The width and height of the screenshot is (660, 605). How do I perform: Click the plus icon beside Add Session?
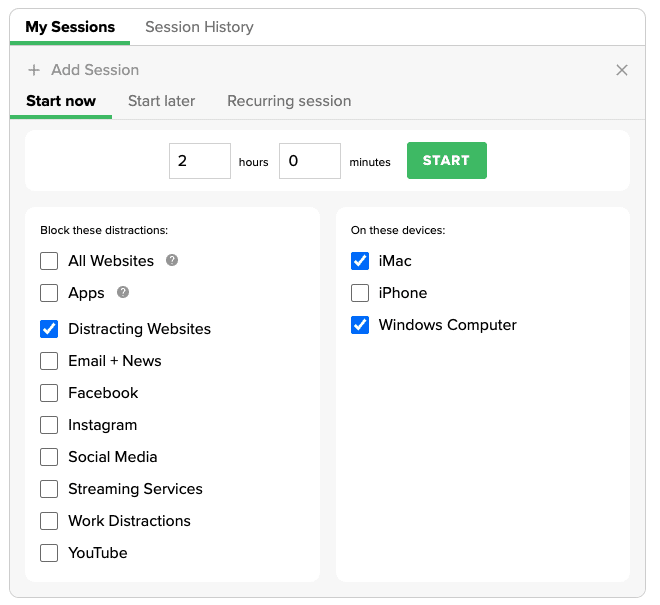pyautogui.click(x=34, y=70)
